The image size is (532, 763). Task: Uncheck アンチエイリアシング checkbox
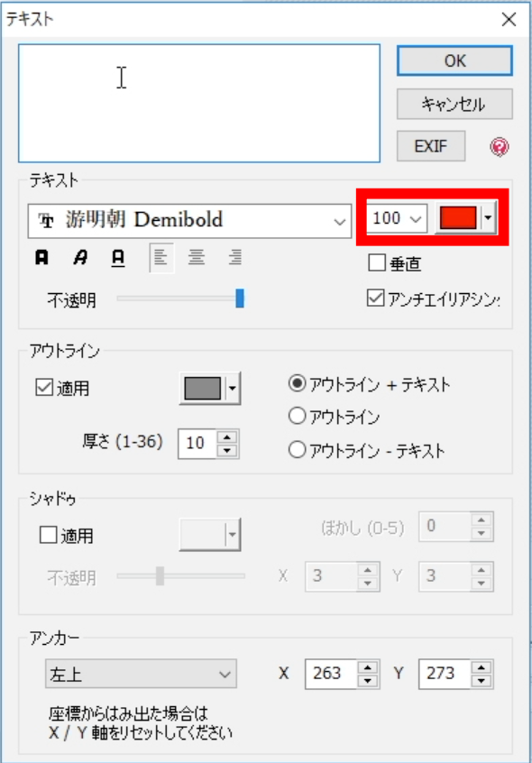pos(375,299)
